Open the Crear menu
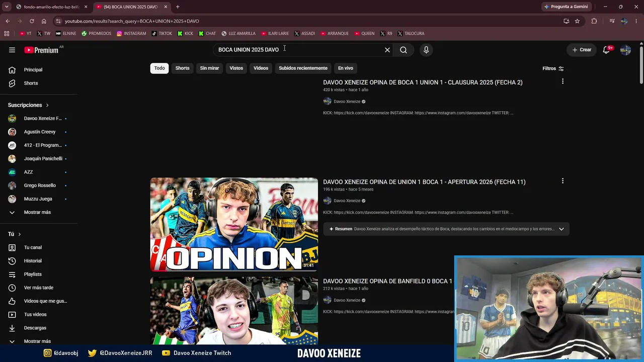Screen dimensions: 644x362 point(582,50)
